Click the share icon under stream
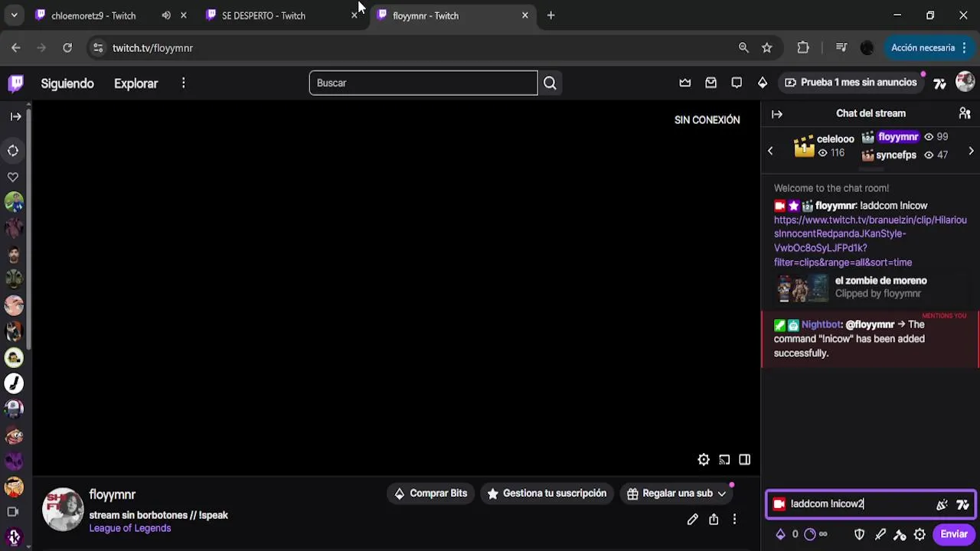The image size is (980, 551). click(714, 520)
